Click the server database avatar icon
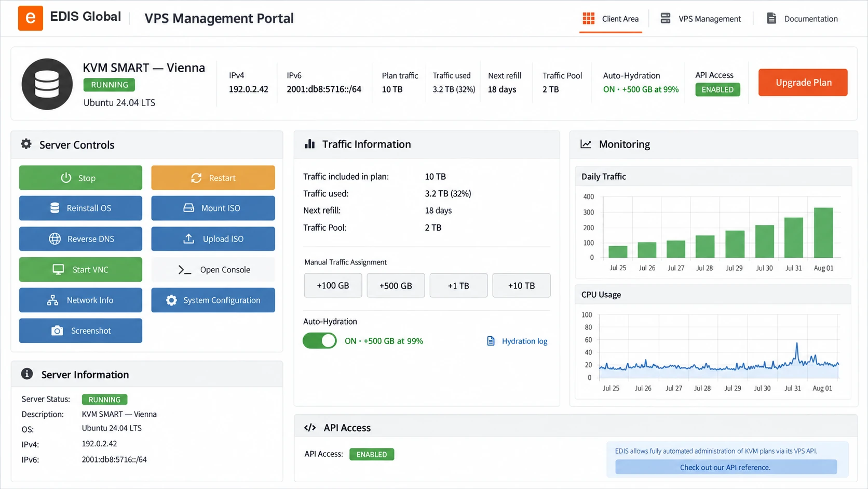Screen dimensions: 868x489 click(x=47, y=84)
